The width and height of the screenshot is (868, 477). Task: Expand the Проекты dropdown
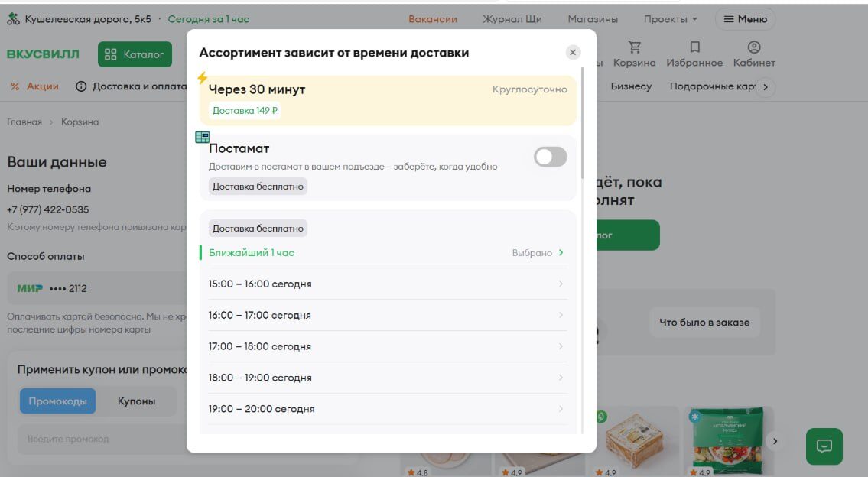670,19
